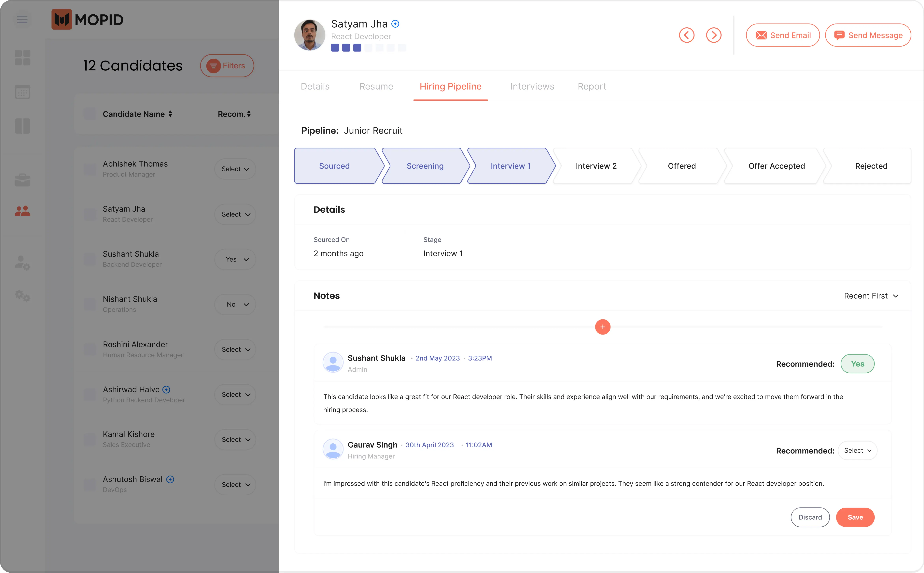The image size is (924, 573).
Task: Change the Recent First notes sorting dropdown
Action: (x=871, y=296)
